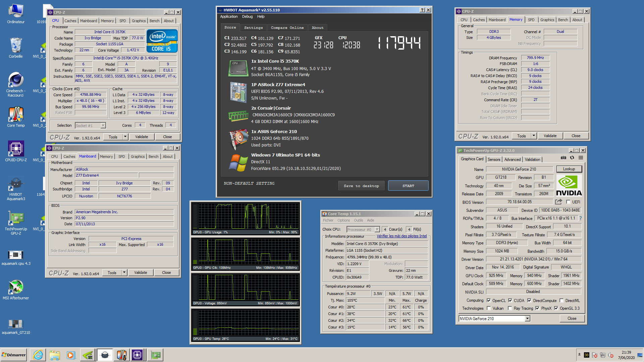Open Tools dropdown arrow in CPU-Z Mainboard window
This screenshot has height=362, width=644.
click(x=124, y=273)
